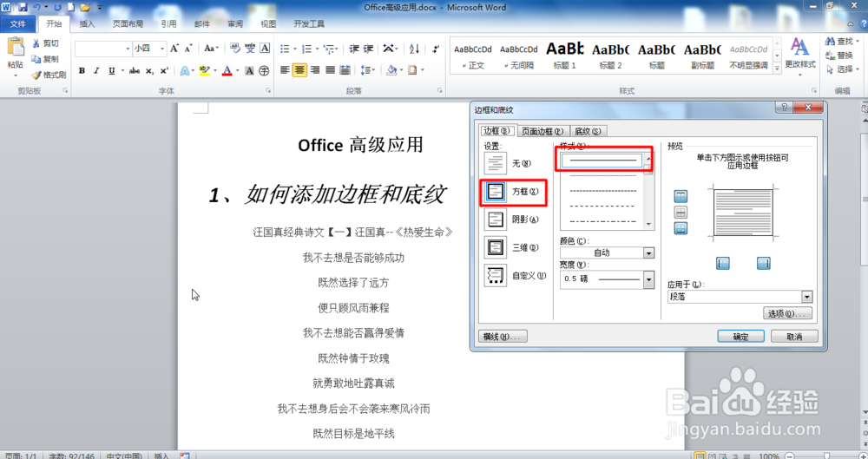The width and height of the screenshot is (868, 459).
Task: Click the Paste (粘贴) icon
Action: coord(16,47)
